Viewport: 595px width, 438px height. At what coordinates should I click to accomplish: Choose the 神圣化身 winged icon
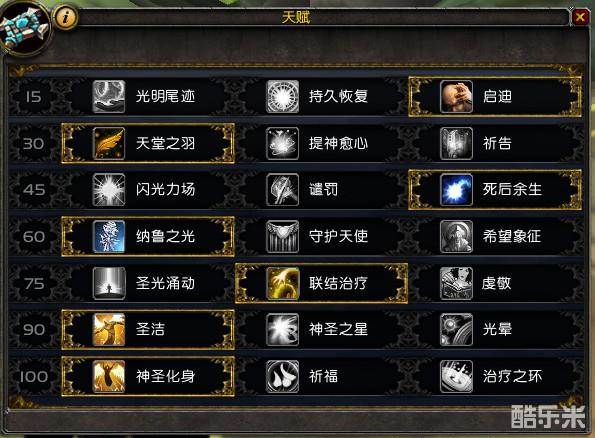[109, 376]
